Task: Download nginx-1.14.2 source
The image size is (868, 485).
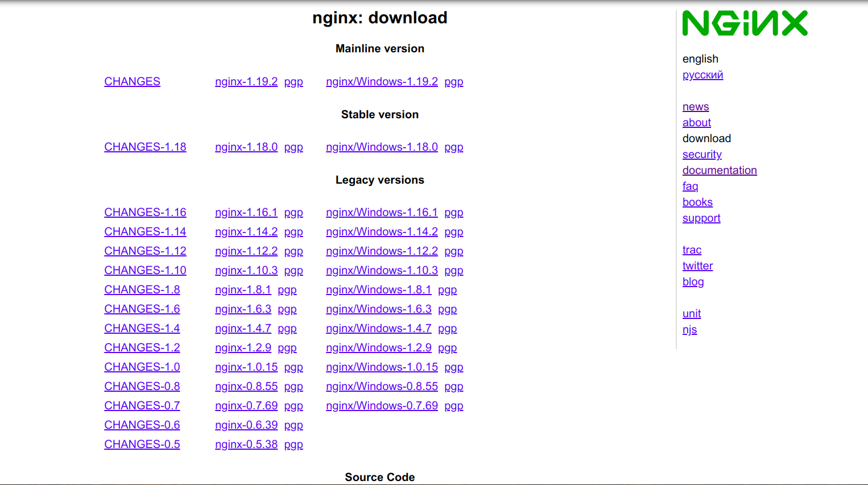Action: [x=246, y=231]
